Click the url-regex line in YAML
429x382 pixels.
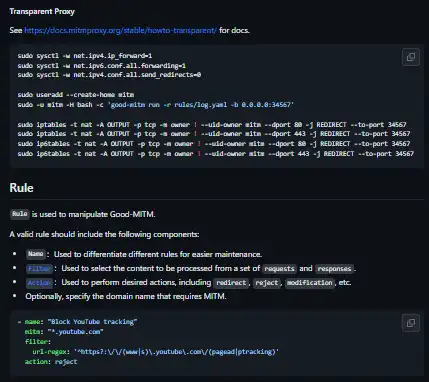156,352
